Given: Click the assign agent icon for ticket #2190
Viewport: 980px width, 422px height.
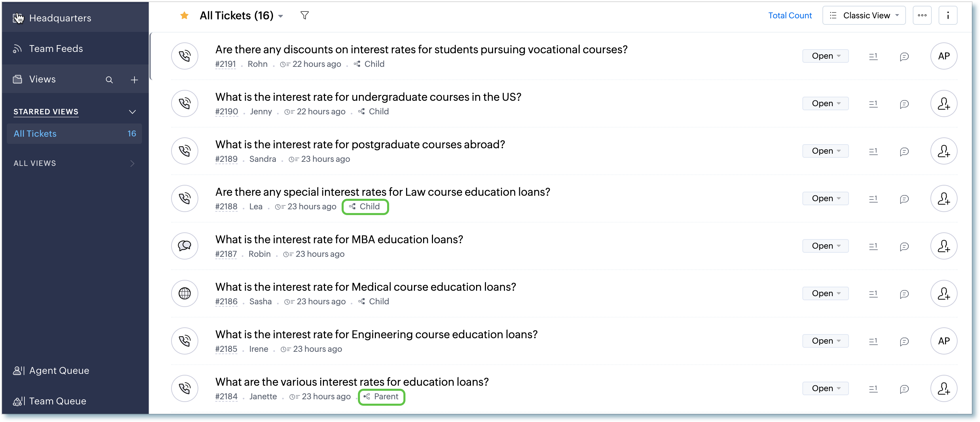Looking at the screenshot, I should (x=943, y=103).
